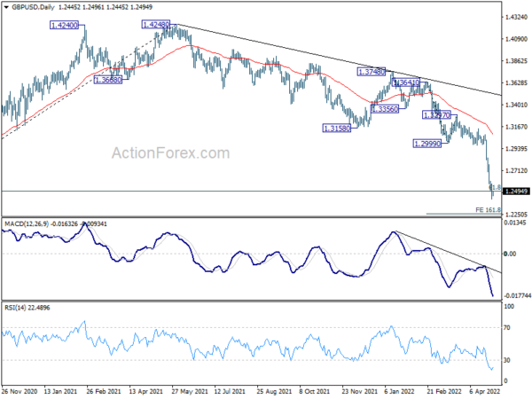Image resolution: width=532 pixels, height=399 pixels.
Task: Select the 1.29990 price label
Action: [427, 143]
